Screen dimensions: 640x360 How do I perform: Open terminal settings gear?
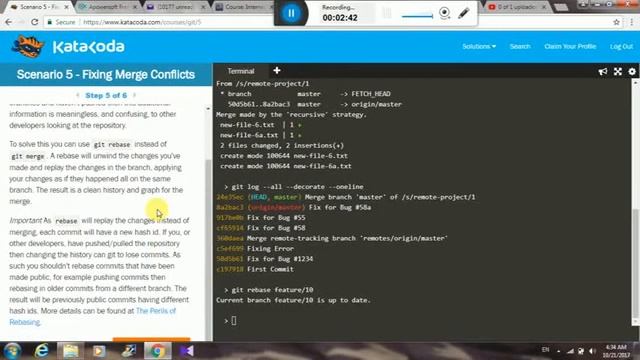pyautogui.click(x=632, y=72)
